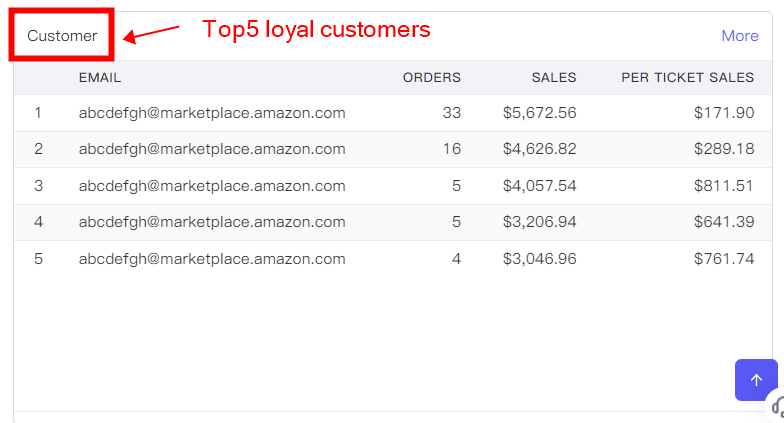Select the first-ranked customer email
The height and width of the screenshot is (423, 784).
[212, 113]
